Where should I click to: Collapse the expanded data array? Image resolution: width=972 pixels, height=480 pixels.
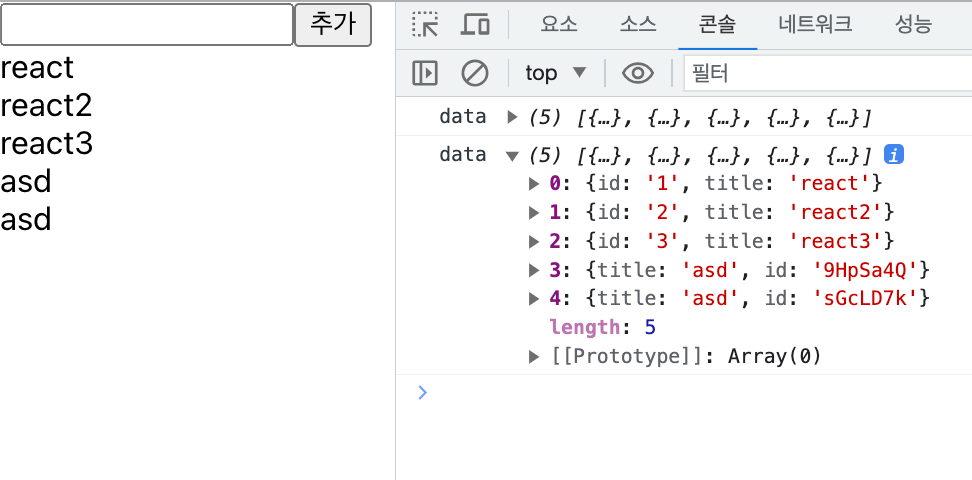tap(512, 156)
